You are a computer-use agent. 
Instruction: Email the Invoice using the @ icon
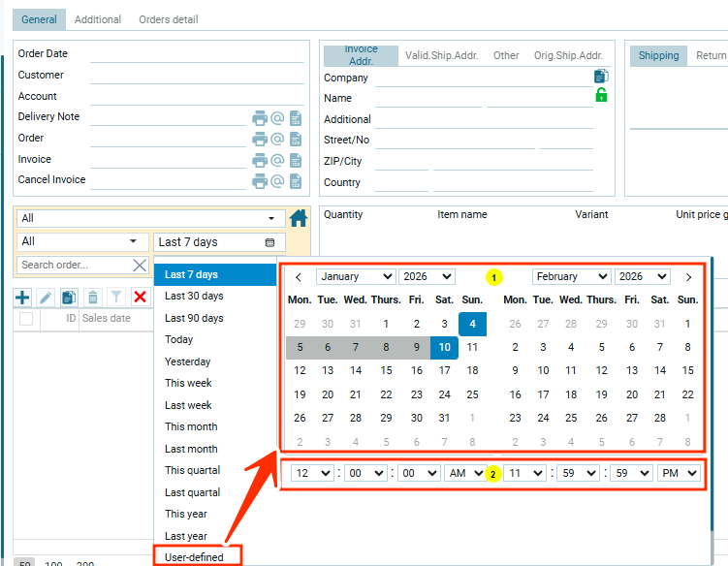point(277,160)
